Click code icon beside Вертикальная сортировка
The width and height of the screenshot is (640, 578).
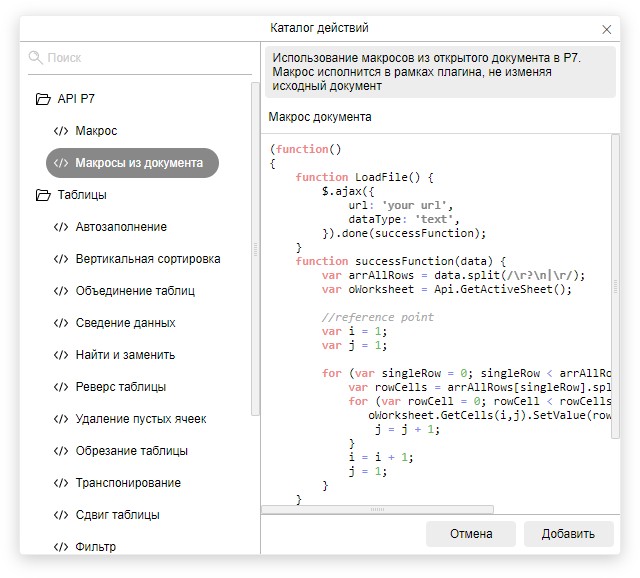[x=61, y=259]
